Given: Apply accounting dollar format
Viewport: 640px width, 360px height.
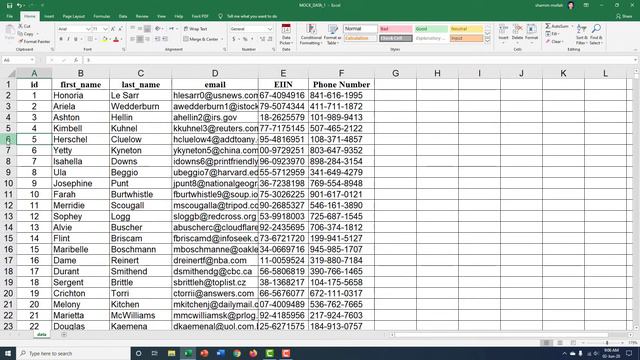Looking at the screenshot, I should [x=234, y=39].
